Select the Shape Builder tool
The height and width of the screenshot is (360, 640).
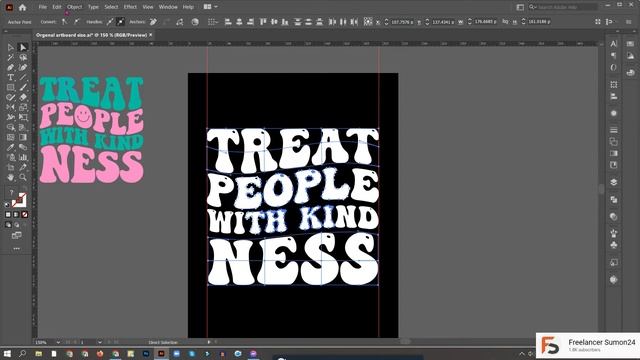coord(11,127)
